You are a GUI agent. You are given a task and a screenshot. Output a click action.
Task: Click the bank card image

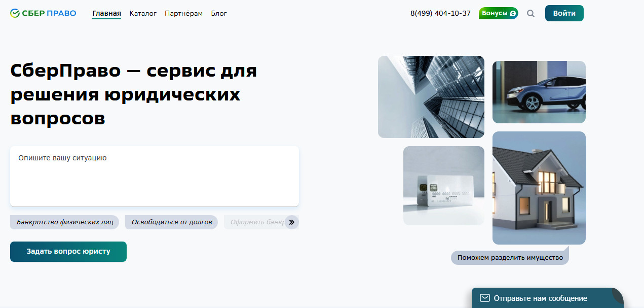pos(444,186)
